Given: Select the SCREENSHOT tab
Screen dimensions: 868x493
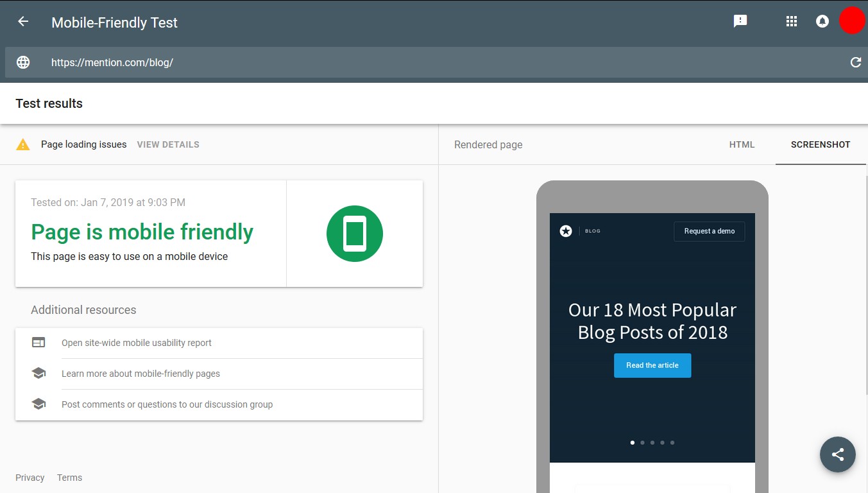Looking at the screenshot, I should click(821, 144).
